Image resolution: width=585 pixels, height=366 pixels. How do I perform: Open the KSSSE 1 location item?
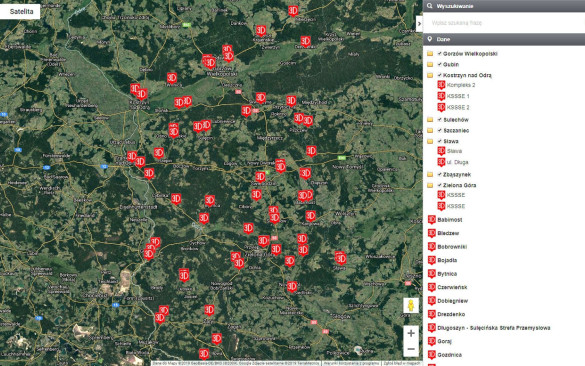click(x=453, y=96)
